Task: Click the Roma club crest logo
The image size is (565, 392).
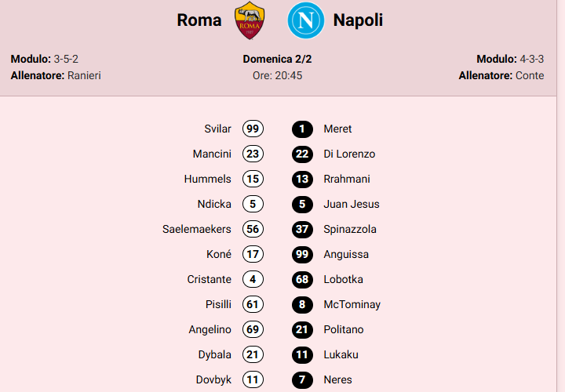Action: click(250, 21)
